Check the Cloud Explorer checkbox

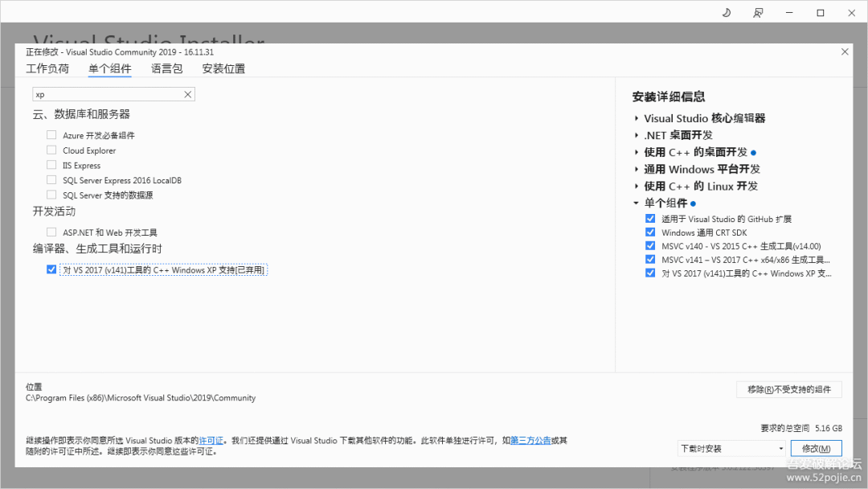pos(51,150)
